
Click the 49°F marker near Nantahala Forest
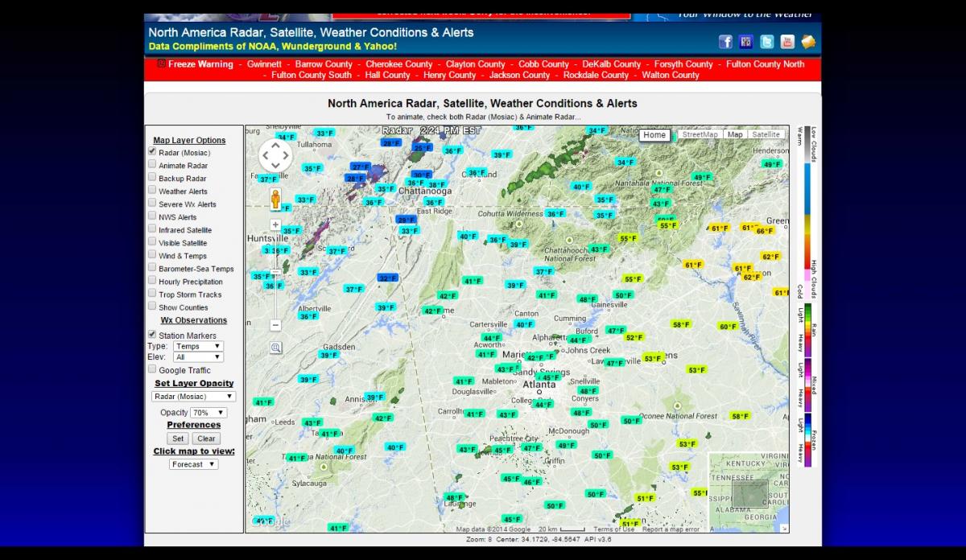coord(702,178)
